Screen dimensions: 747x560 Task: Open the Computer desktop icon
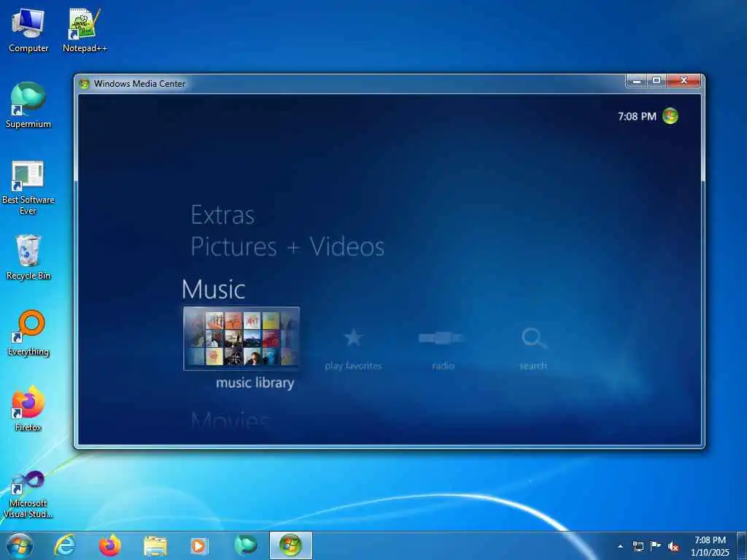tap(28, 31)
